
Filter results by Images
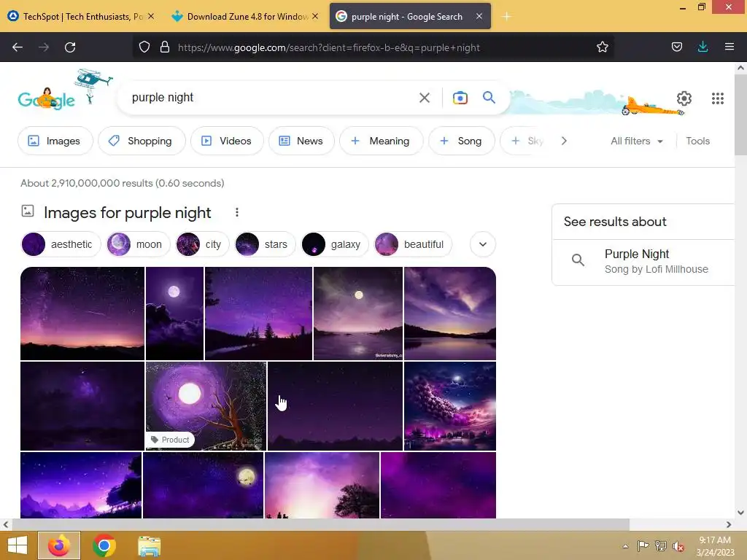coord(55,141)
